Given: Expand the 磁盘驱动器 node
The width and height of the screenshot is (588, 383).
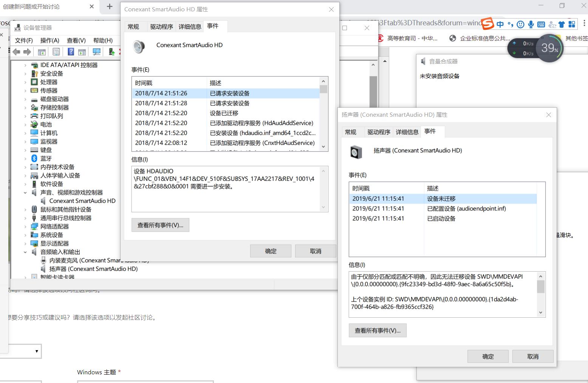Looking at the screenshot, I should 25,99.
